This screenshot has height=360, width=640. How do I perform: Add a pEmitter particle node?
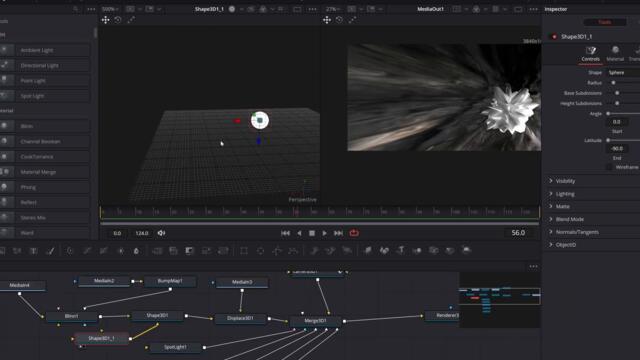pos(314,251)
